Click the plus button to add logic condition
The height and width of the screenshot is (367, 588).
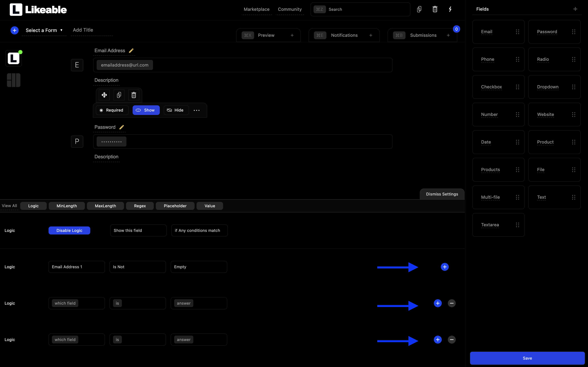point(444,267)
